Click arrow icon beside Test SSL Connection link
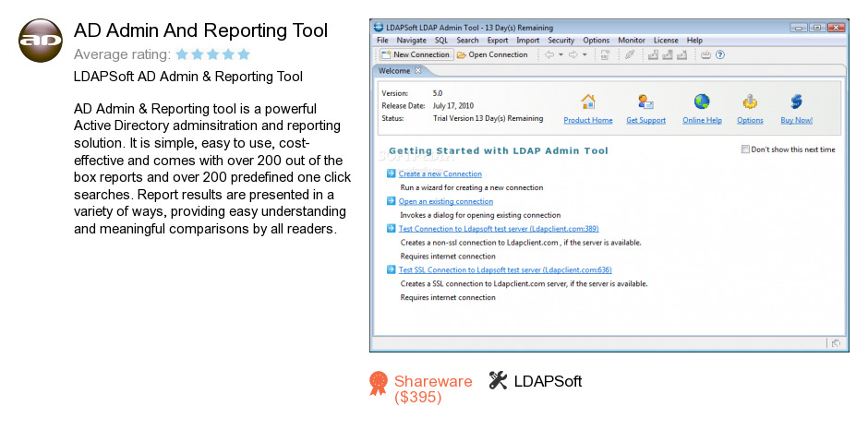 click(392, 269)
